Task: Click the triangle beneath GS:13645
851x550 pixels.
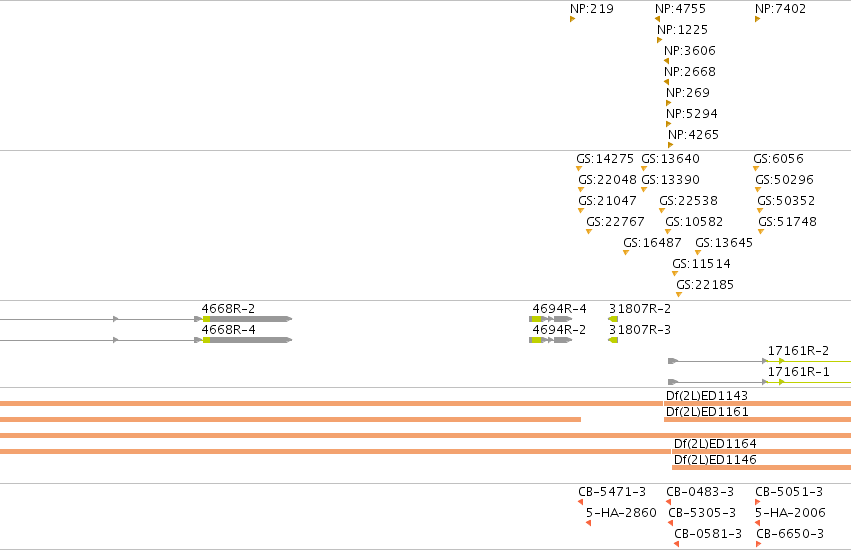Action: point(698,252)
